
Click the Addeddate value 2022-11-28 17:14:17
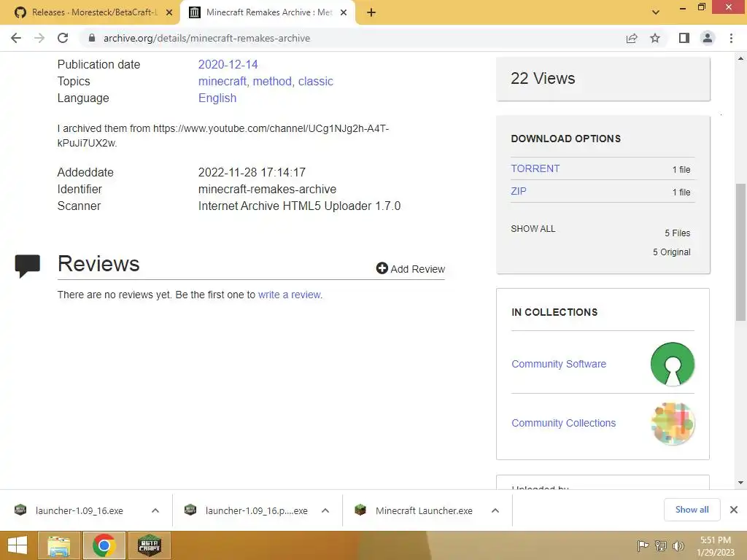252,172
